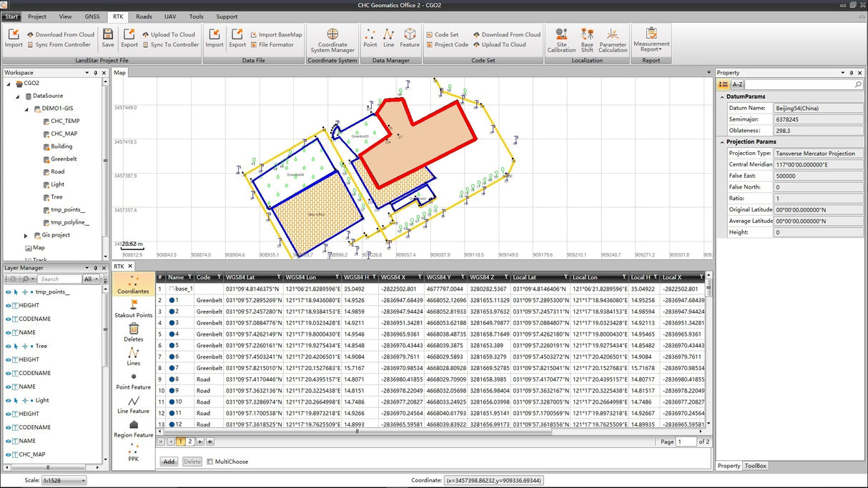Open the GNSS ribbon tab
This screenshot has height=488, width=868.
click(92, 16)
